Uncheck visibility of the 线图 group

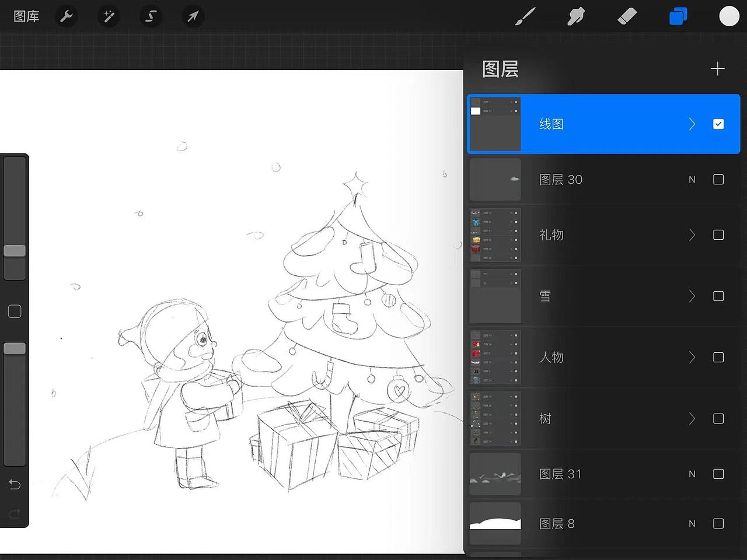tap(718, 124)
